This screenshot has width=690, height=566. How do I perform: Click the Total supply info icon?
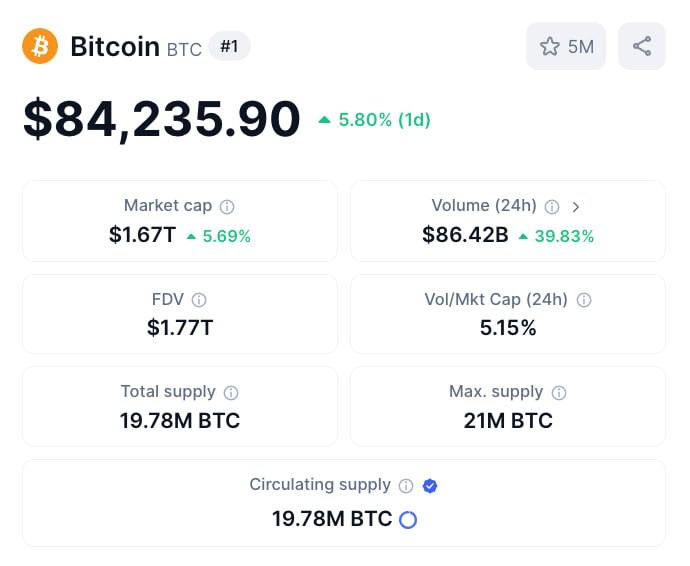231,393
